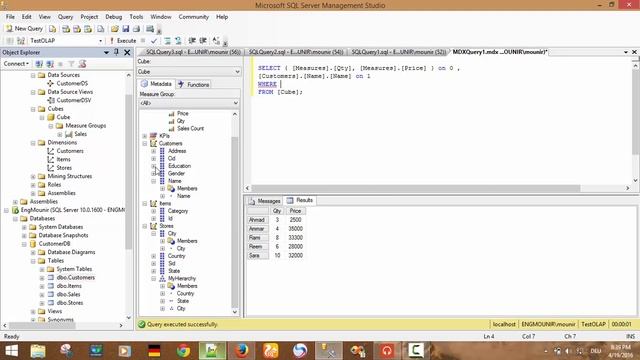This screenshot has height=360, width=640.
Task: Select Customers dimension in Object Explorer
Action: tap(70, 151)
